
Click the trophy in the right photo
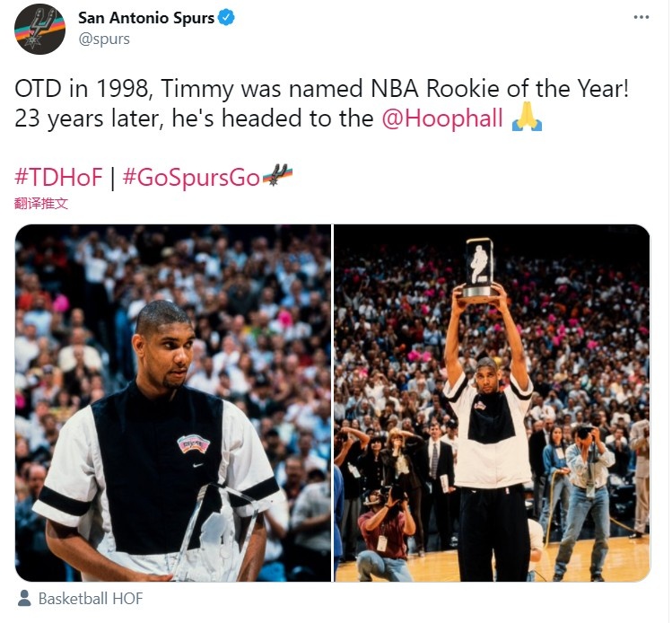(480, 268)
